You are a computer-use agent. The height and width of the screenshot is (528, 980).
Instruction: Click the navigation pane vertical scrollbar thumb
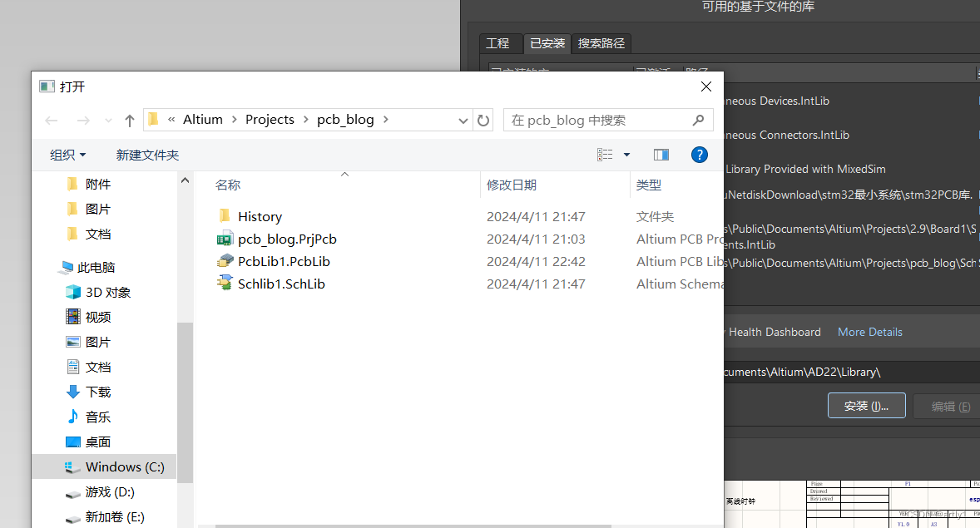[x=185, y=402]
